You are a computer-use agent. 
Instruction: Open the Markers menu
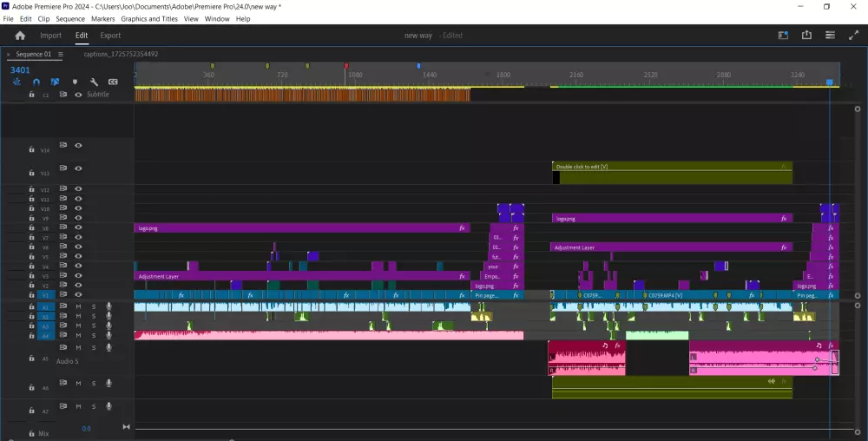(x=103, y=19)
